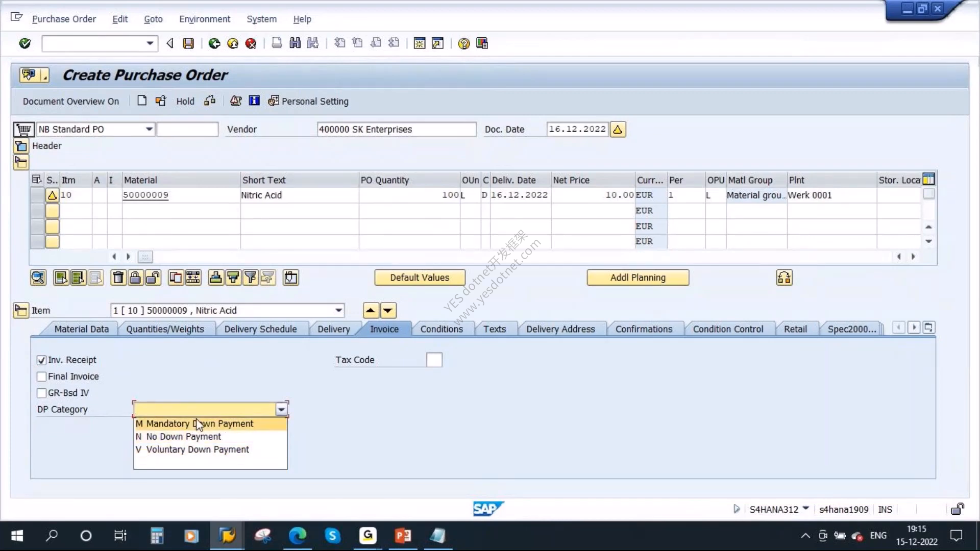Click the table horizontal scroll right arrow
The width and height of the screenshot is (980, 551).
point(913,257)
